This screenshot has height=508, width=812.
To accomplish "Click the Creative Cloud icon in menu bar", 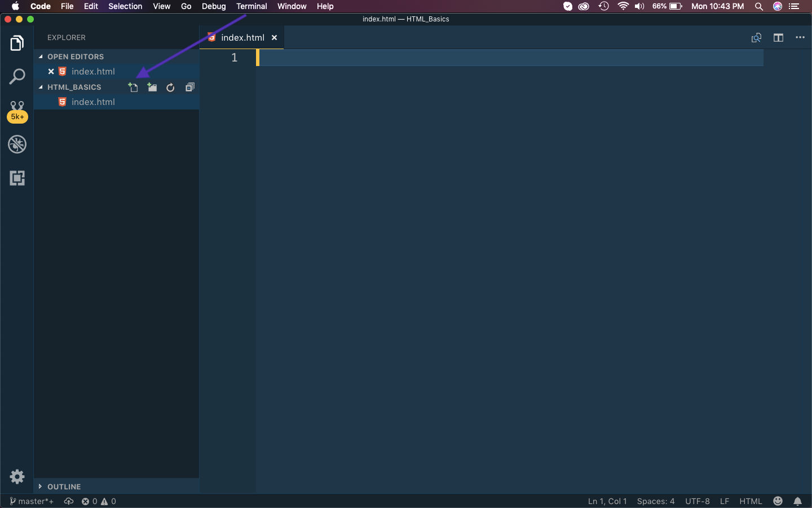I will (584, 6).
